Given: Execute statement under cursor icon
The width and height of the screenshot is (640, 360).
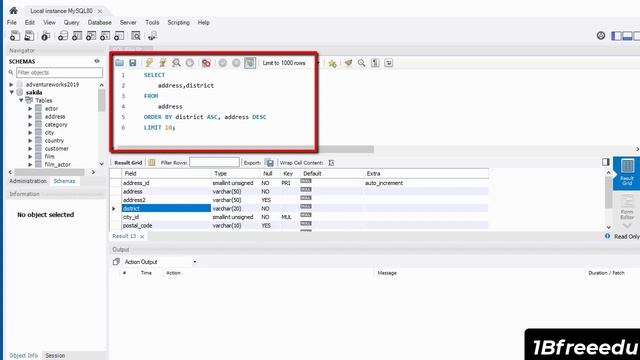Looking at the screenshot, I should point(162,63).
